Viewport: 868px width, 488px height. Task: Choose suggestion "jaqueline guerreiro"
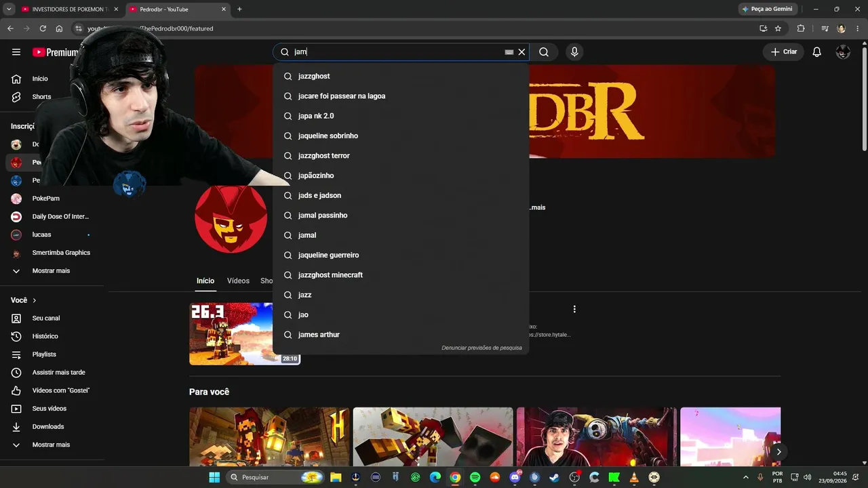(401, 255)
